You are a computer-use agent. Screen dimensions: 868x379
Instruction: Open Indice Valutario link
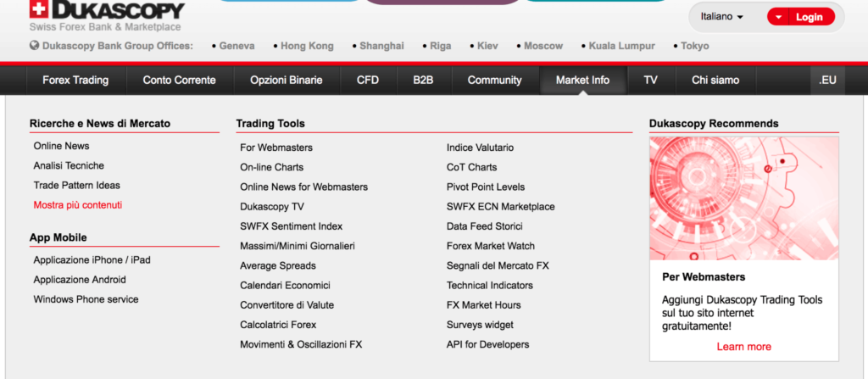pos(480,148)
